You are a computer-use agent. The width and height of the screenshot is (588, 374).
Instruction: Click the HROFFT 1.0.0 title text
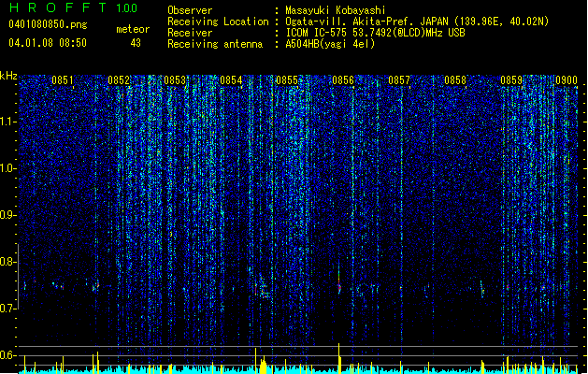[74, 7]
